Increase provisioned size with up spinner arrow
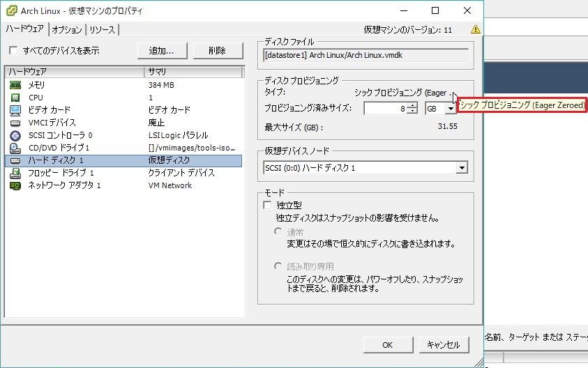Screen dimensions: 588x368 click(x=412, y=106)
